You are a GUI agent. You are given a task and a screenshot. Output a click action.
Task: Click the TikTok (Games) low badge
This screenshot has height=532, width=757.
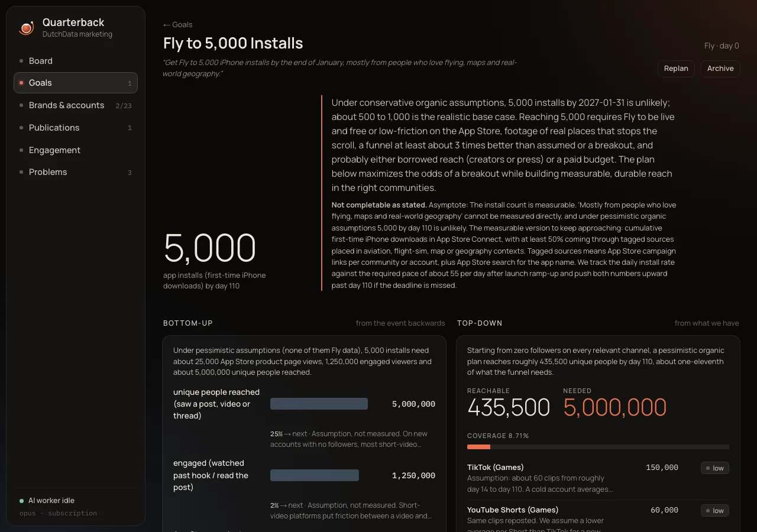715,468
